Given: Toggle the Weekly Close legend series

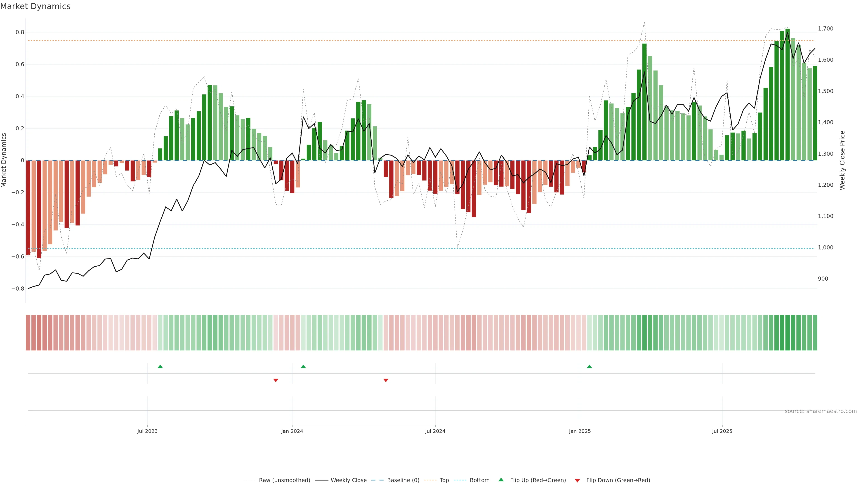Looking at the screenshot, I should [x=348, y=480].
